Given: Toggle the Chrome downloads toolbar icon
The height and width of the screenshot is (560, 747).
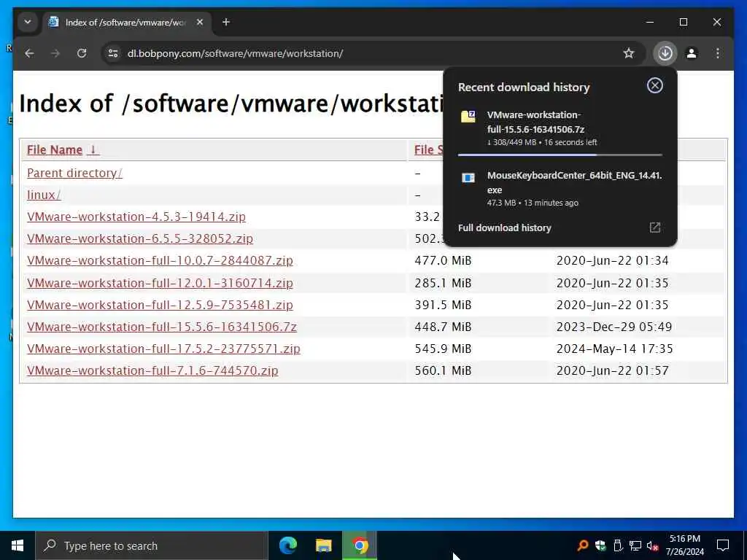Looking at the screenshot, I should point(665,53).
